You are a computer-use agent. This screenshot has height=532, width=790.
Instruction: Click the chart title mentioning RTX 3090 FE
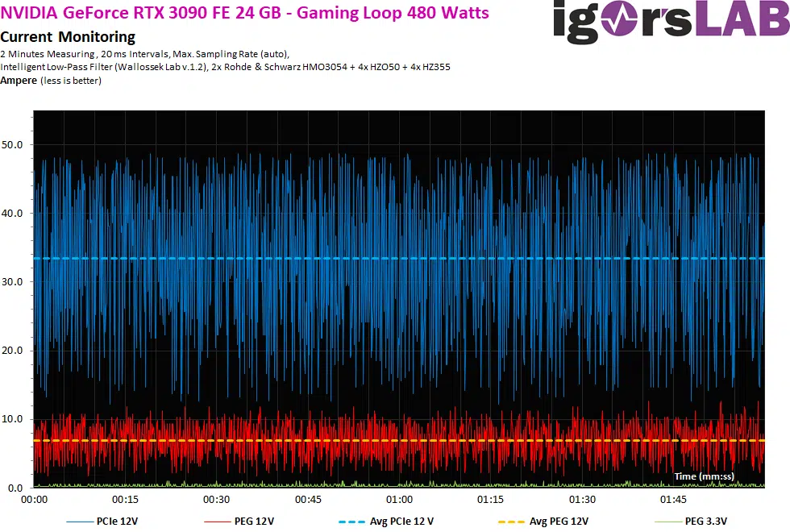[x=244, y=12]
